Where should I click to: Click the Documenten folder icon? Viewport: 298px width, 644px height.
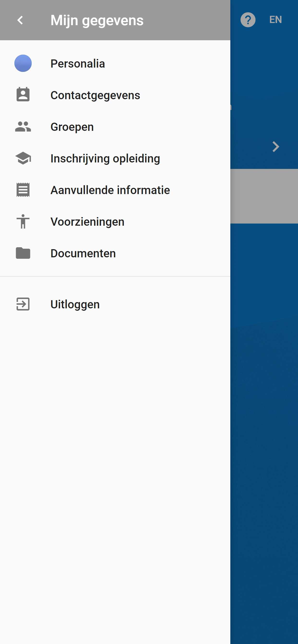(23, 253)
